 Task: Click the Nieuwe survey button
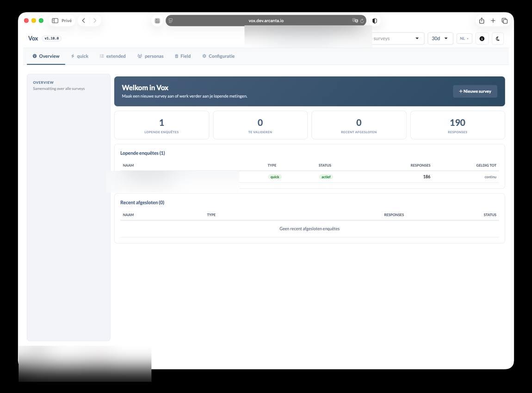[x=475, y=91]
